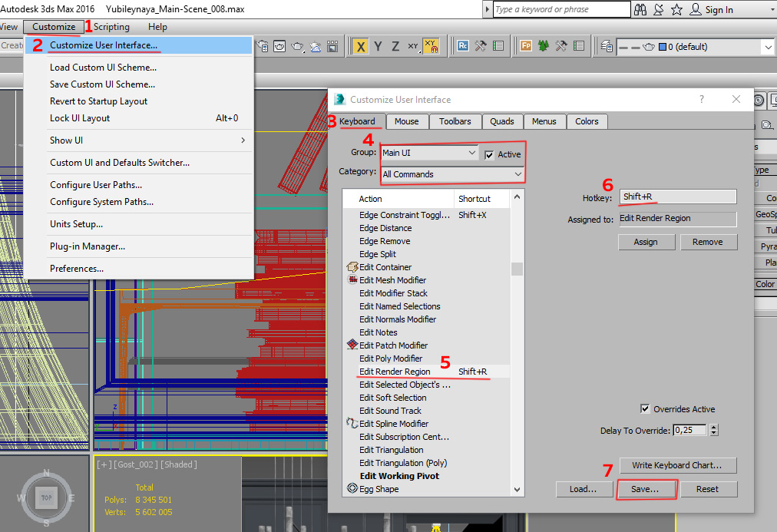Click the Save... button
This screenshot has width=777, height=532.
pos(644,489)
